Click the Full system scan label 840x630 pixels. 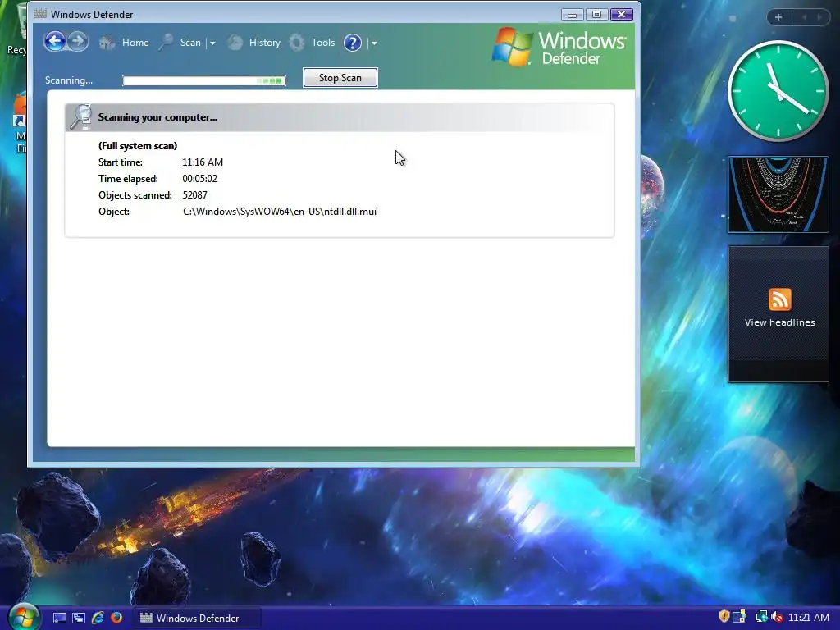[x=138, y=146]
